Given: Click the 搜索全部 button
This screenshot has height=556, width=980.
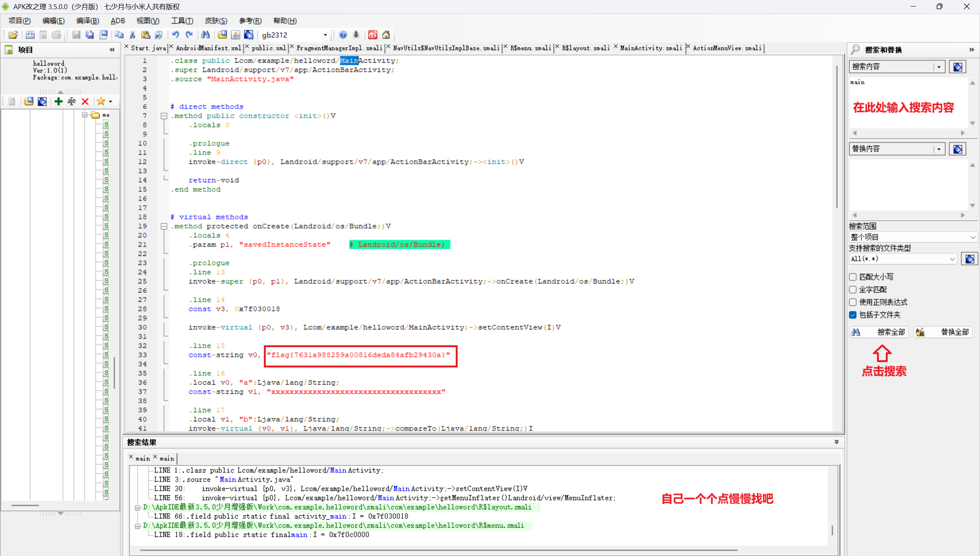Looking at the screenshot, I should pos(879,332).
